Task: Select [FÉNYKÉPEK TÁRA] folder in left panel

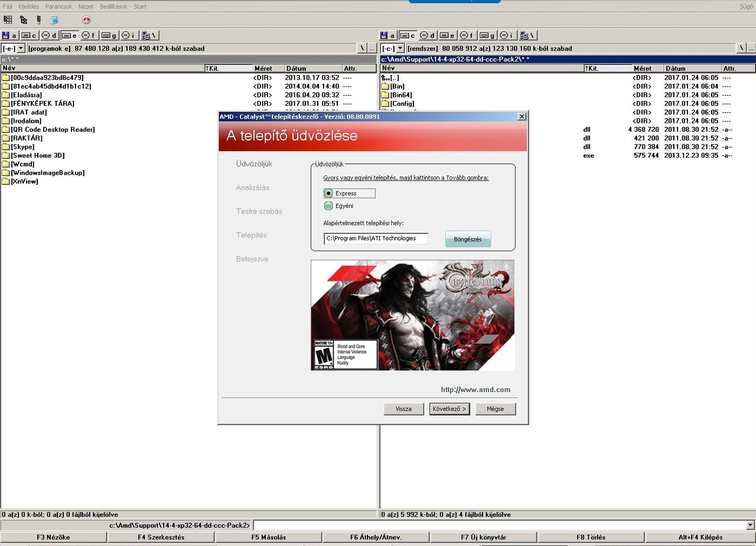Action: 188,103
